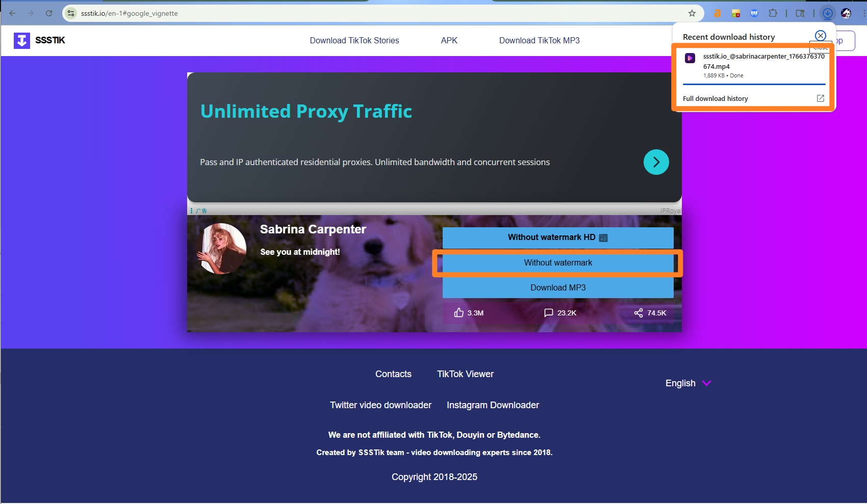Open the Chrome extensions puzzle icon
867x504 pixels.
click(x=773, y=13)
